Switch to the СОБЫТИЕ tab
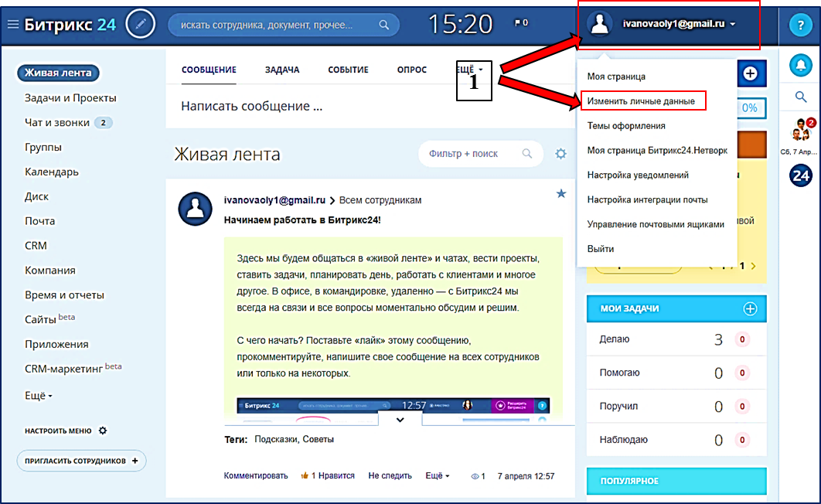821x504 pixels. click(x=348, y=70)
